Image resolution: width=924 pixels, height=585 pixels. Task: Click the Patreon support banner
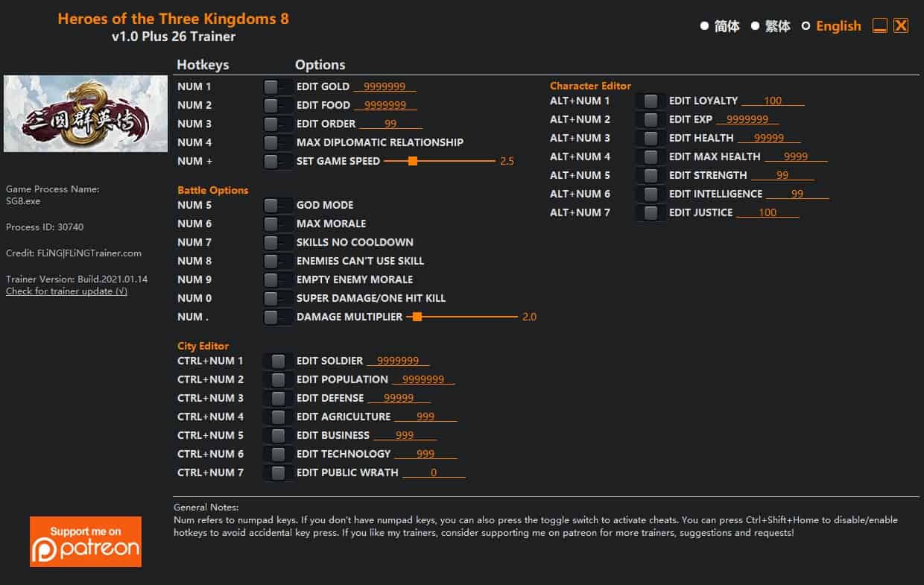pos(86,542)
